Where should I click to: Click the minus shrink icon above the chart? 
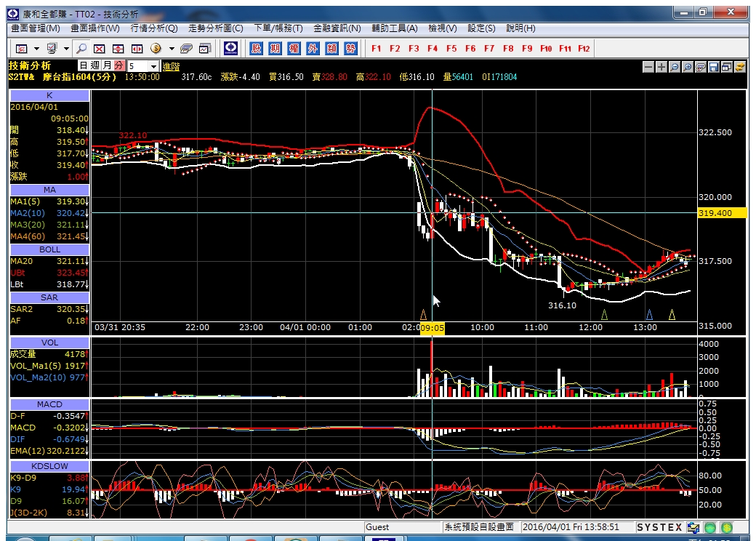[x=648, y=67]
